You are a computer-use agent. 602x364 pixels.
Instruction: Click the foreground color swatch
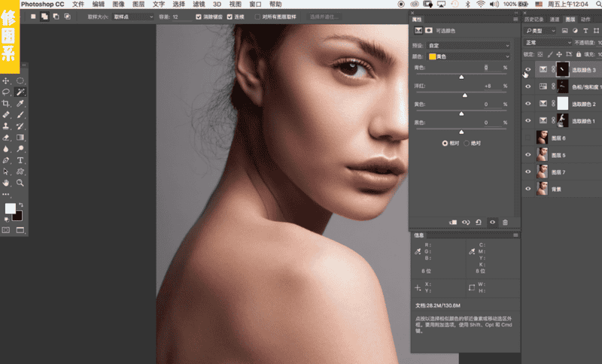10,208
